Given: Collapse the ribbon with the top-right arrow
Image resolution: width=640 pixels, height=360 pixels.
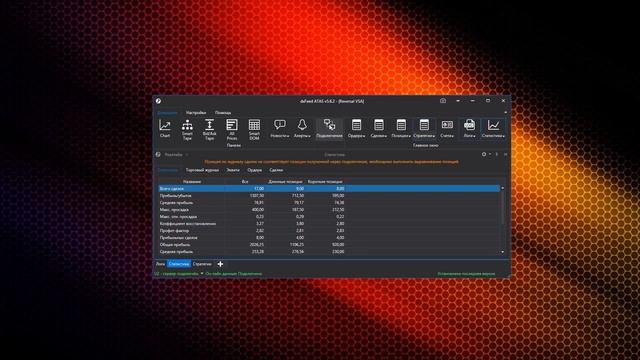Looking at the screenshot, I should point(505,113).
